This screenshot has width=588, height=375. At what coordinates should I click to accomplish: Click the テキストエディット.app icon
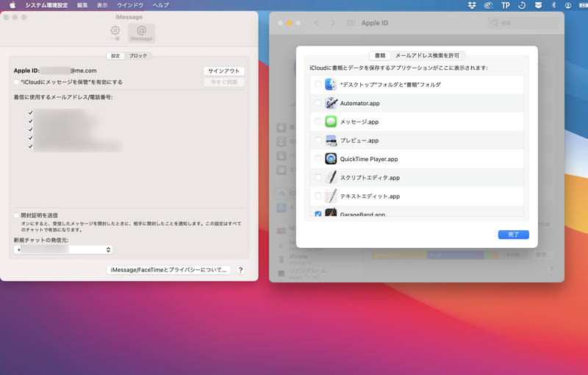tap(331, 196)
